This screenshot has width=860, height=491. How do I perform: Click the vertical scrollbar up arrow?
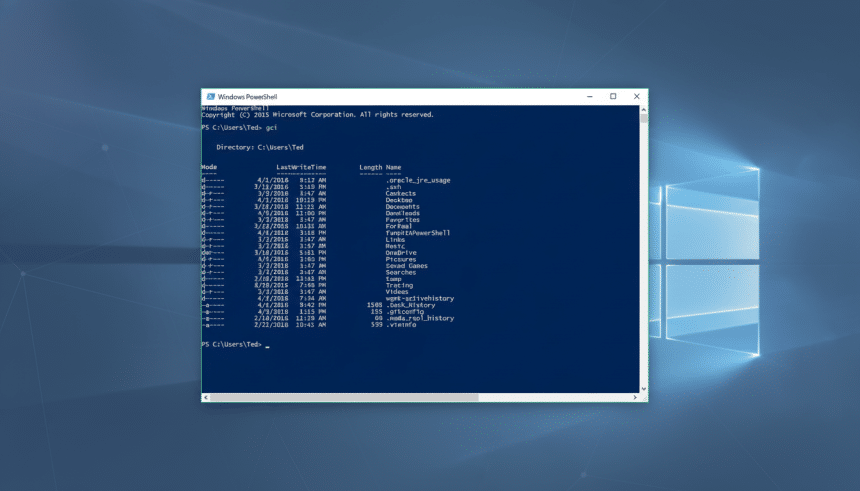(x=644, y=108)
